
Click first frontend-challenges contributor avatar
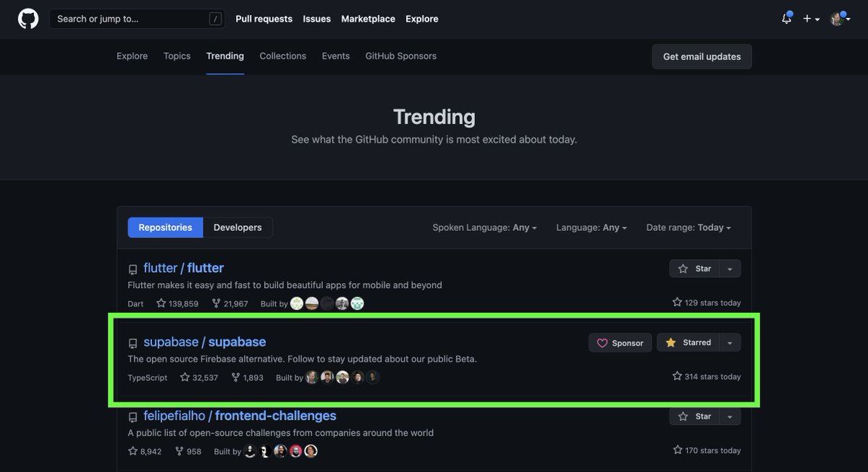250,451
